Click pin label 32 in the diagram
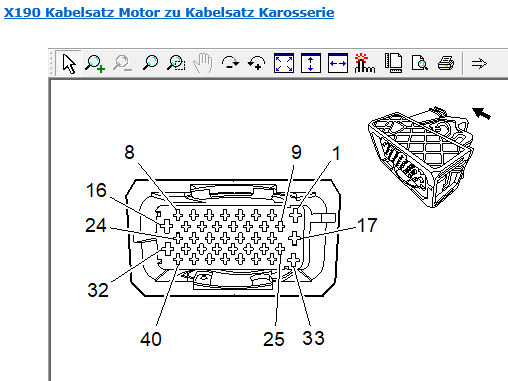The image size is (508, 381). (x=98, y=290)
